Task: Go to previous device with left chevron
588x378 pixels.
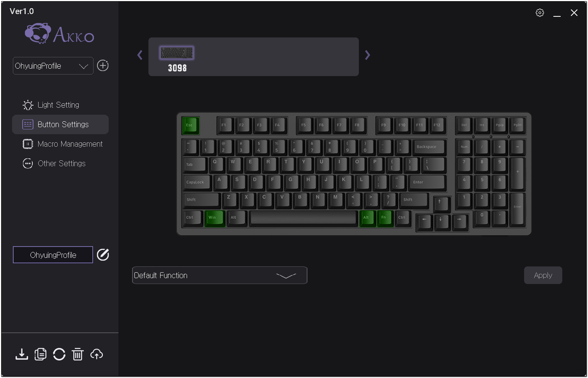Action: point(140,55)
